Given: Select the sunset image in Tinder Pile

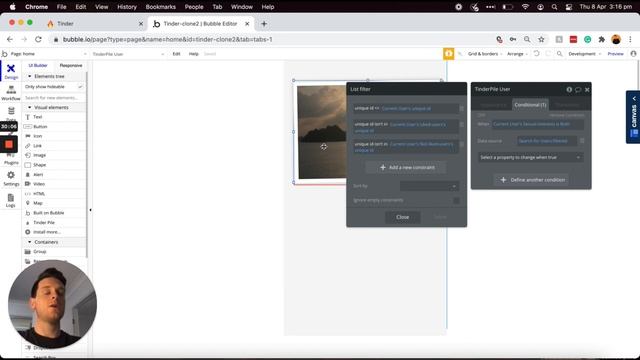Looking at the screenshot, I should (322, 131).
